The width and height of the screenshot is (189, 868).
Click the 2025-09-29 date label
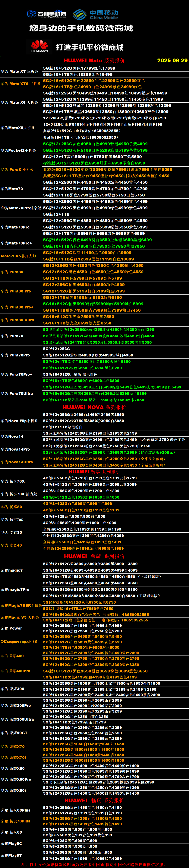coord(172,61)
